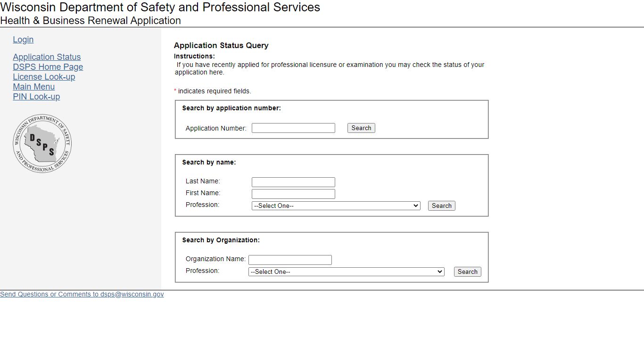Viewport: 644px width, 362px height.
Task: Click 'Search by Organization:' label
Action: tap(221, 240)
